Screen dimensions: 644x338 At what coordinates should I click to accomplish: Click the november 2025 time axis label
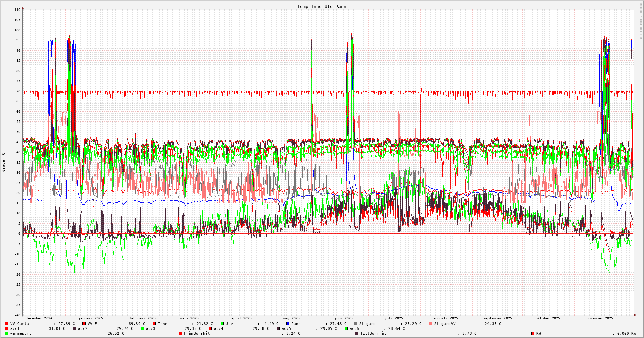600,318
